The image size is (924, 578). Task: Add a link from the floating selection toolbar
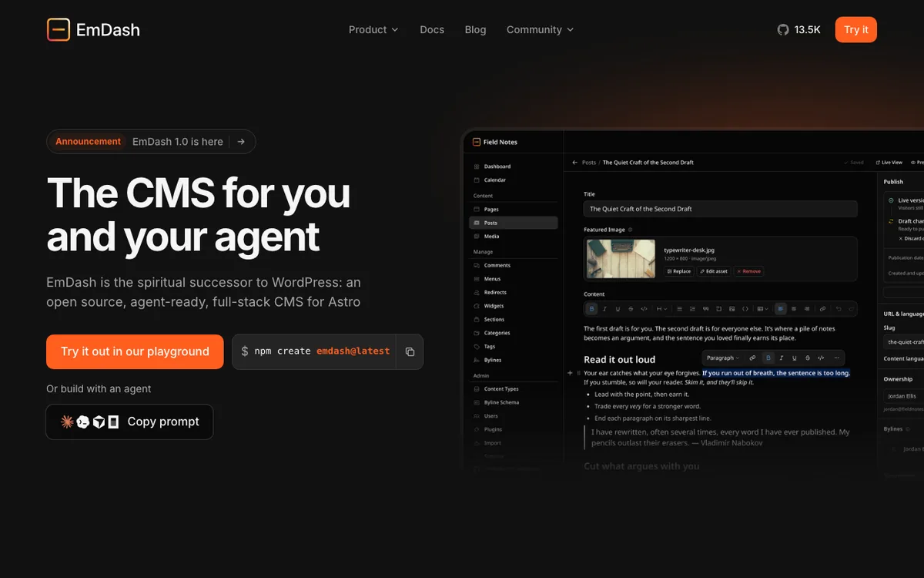pyautogui.click(x=752, y=358)
